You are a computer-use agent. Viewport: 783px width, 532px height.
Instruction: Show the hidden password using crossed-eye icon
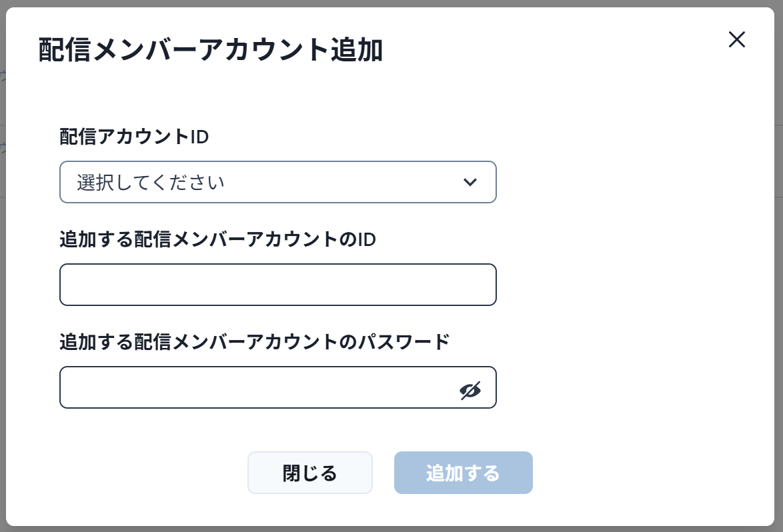470,391
